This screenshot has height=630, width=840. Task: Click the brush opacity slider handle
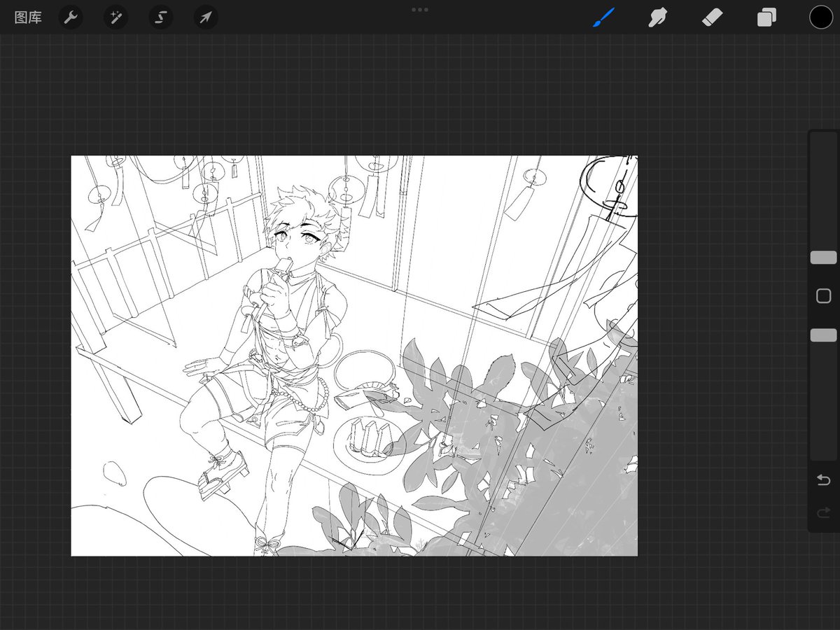[823, 335]
